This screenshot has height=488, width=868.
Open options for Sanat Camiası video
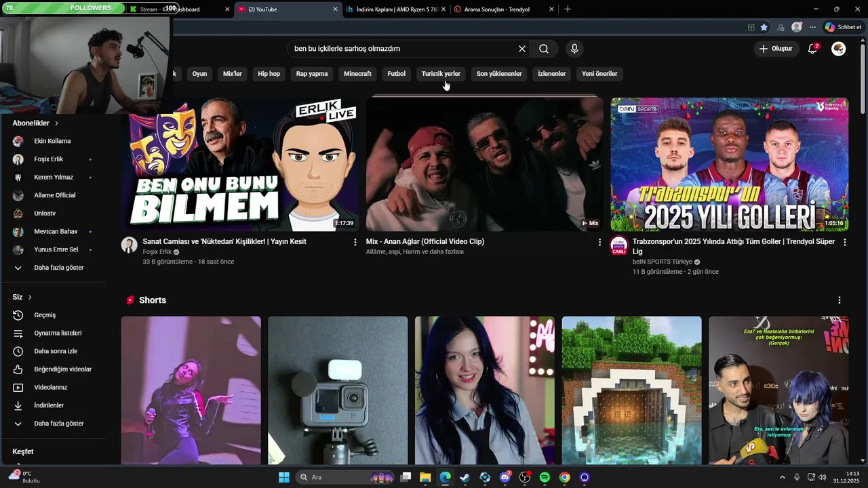pos(355,242)
